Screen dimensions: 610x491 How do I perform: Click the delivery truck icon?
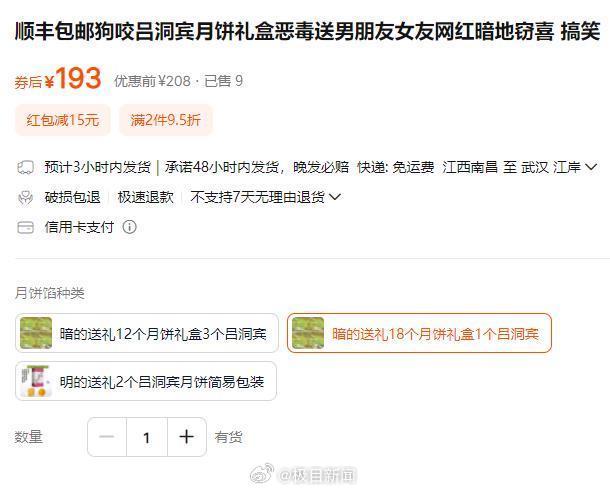[x=26, y=168]
